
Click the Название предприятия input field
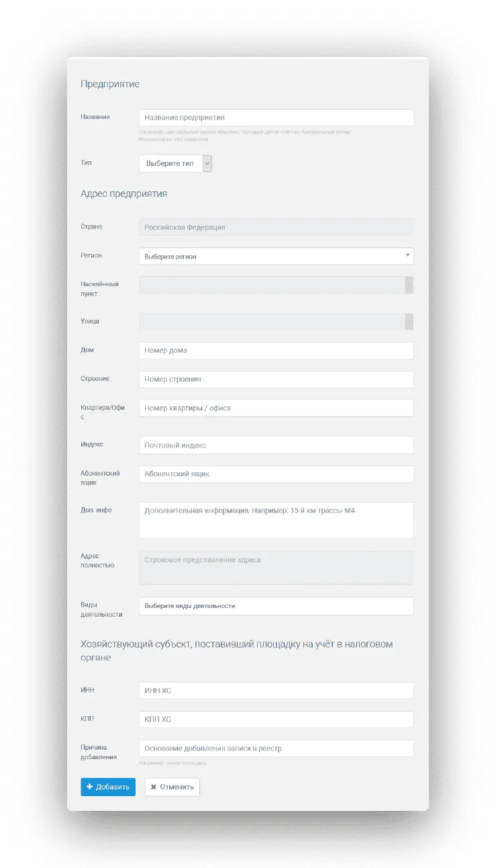point(276,118)
